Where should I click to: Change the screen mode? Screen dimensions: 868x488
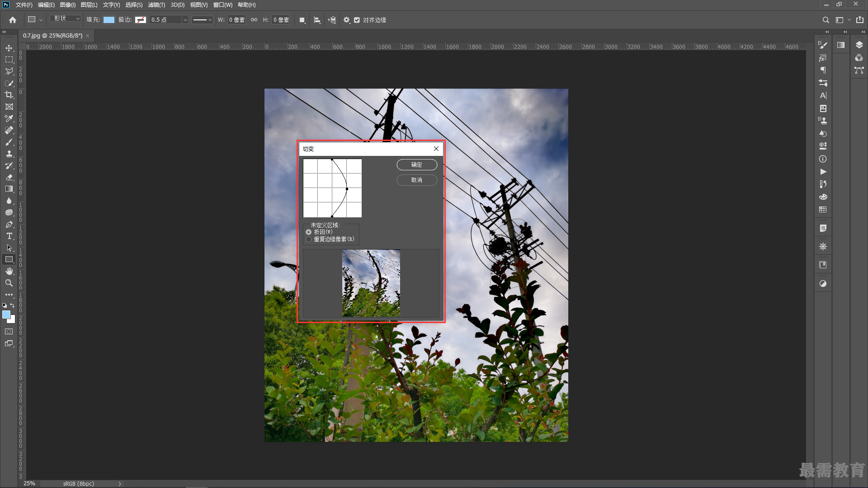tap(9, 343)
